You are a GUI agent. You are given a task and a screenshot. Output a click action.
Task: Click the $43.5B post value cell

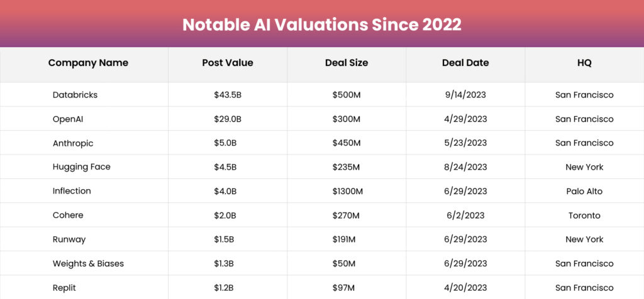pyautogui.click(x=228, y=95)
